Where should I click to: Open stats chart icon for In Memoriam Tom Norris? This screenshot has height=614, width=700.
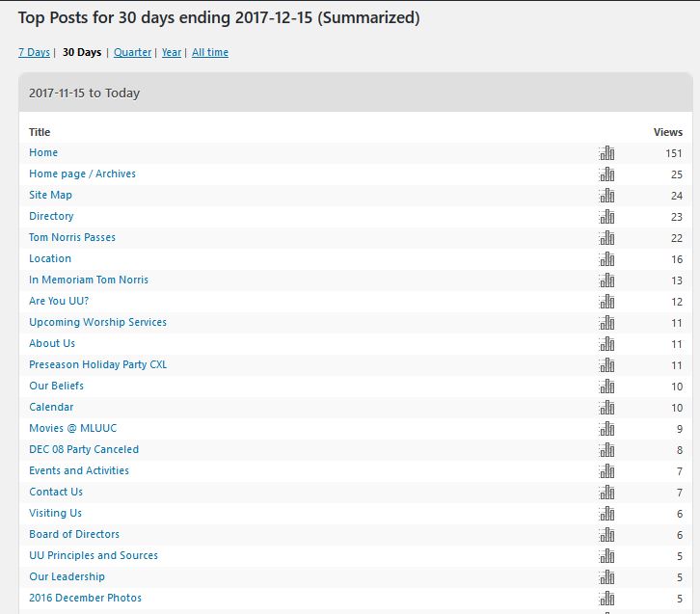606,280
